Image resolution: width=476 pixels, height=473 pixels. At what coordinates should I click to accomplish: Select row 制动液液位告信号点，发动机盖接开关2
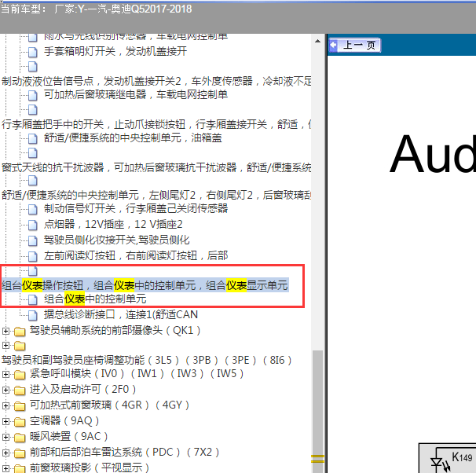(156, 81)
